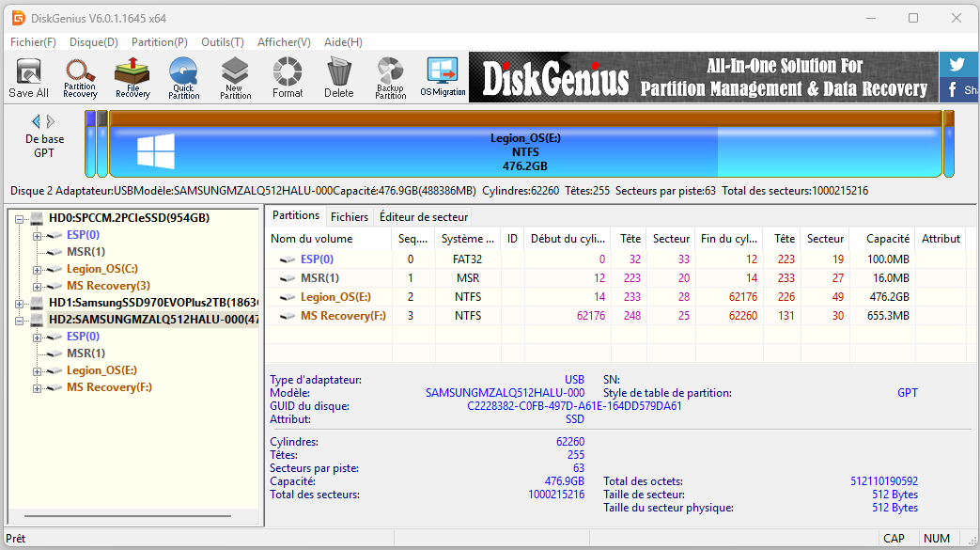
Task: Collapse the HD2:SAMSUNGMZALQ512HALU-000 disk node
Action: (20, 321)
